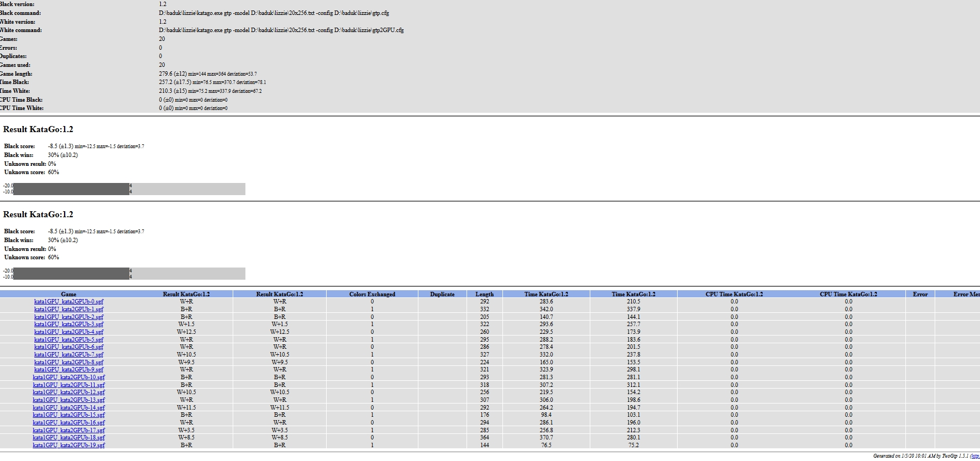This screenshot has width=980, height=461.
Task: Follow the TwoGtp http link in footer
Action: click(x=974, y=456)
